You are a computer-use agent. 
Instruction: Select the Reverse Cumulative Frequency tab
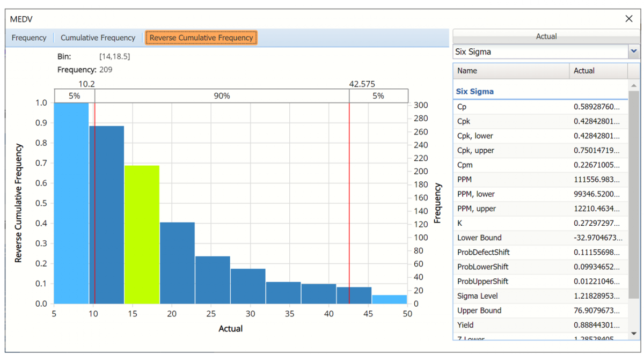pos(201,38)
